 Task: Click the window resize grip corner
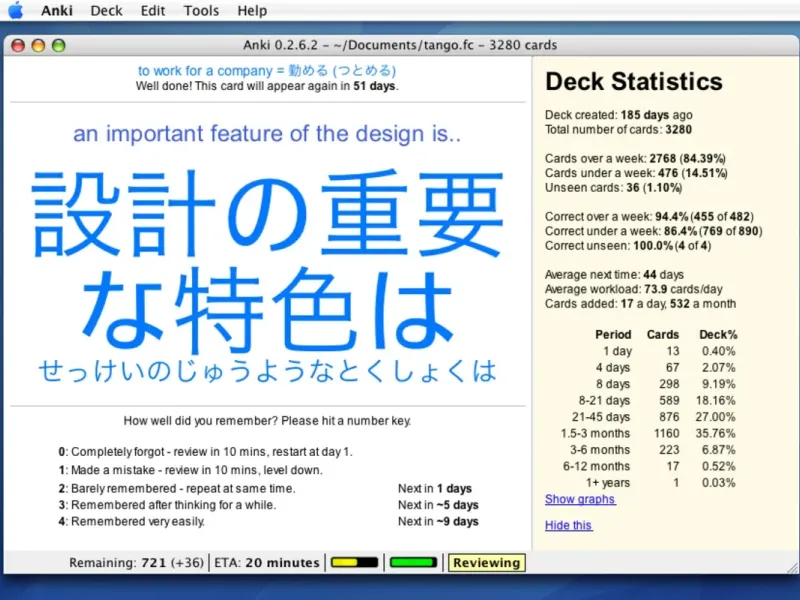tap(792, 567)
